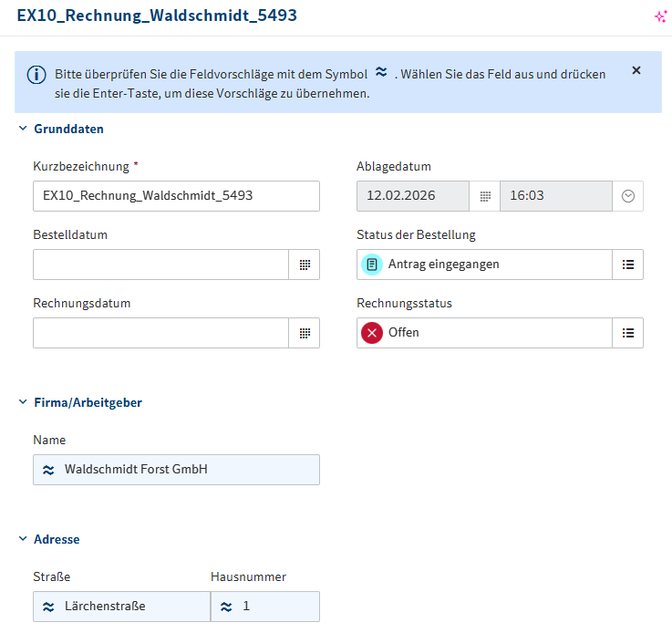Viewport: 672px width, 633px height.
Task: Click the red Offen status icon
Action: pos(372,333)
